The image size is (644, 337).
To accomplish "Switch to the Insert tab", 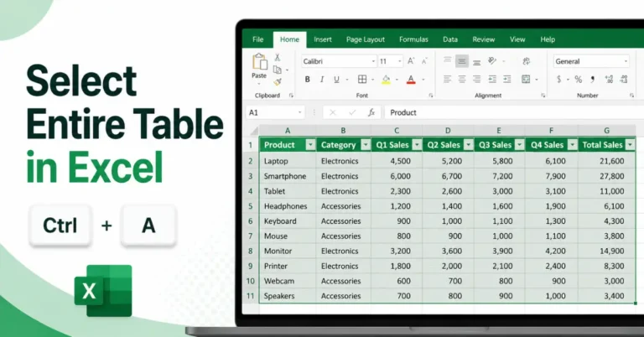I will coord(323,39).
